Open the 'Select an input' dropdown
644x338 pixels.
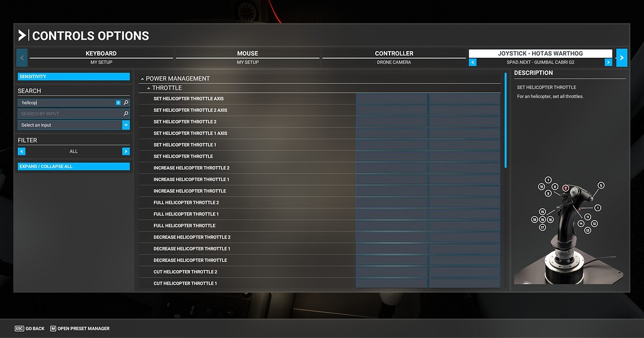(73, 125)
